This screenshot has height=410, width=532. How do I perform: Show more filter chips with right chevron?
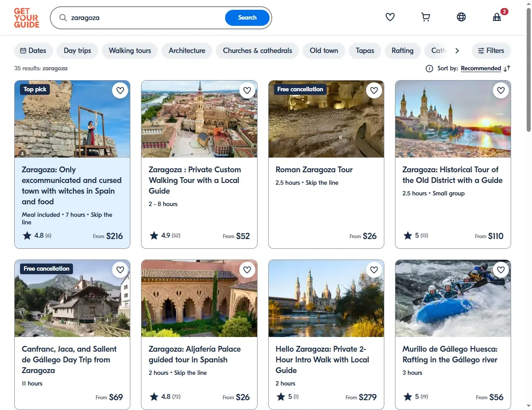pos(457,51)
